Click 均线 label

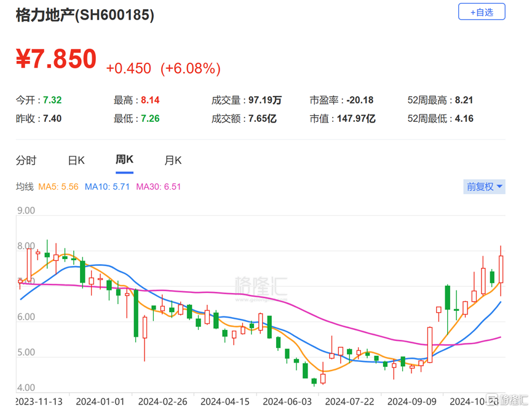25,187
